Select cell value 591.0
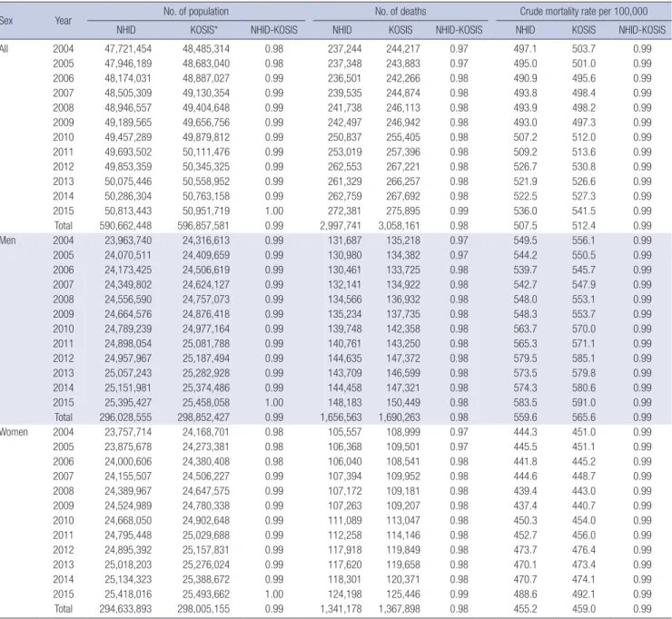The image size is (672, 619). 584,403
